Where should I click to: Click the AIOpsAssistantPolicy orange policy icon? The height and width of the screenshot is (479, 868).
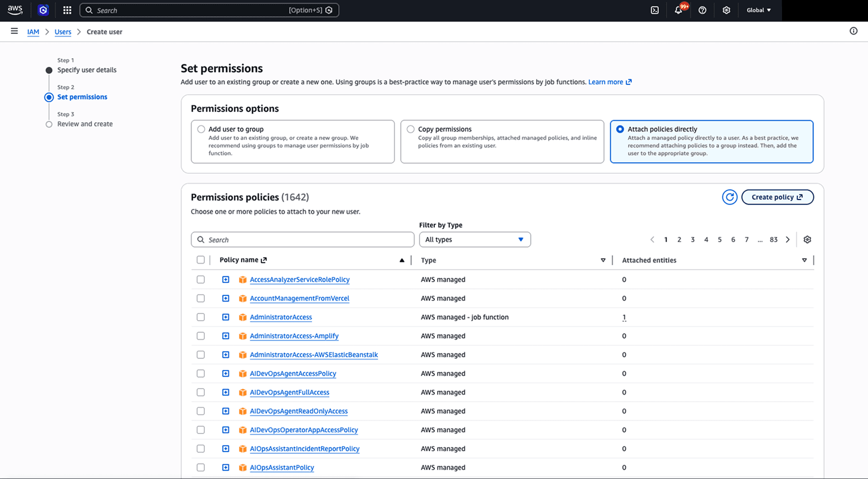click(x=243, y=467)
